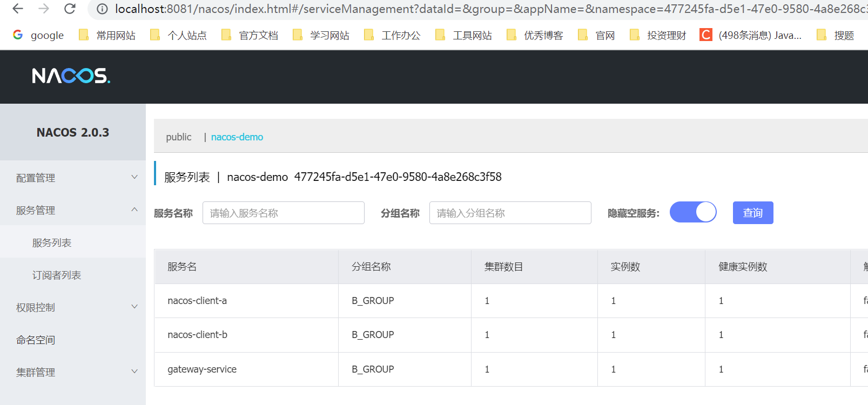Open the 投资理财 bookmark folder
The width and height of the screenshot is (868, 405).
(658, 35)
